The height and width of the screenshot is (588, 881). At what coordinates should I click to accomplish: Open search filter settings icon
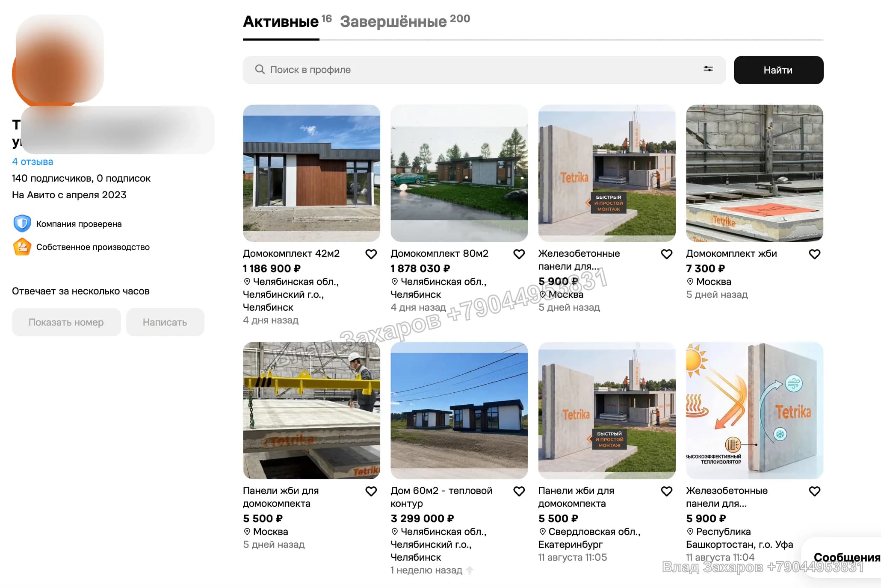coord(708,69)
